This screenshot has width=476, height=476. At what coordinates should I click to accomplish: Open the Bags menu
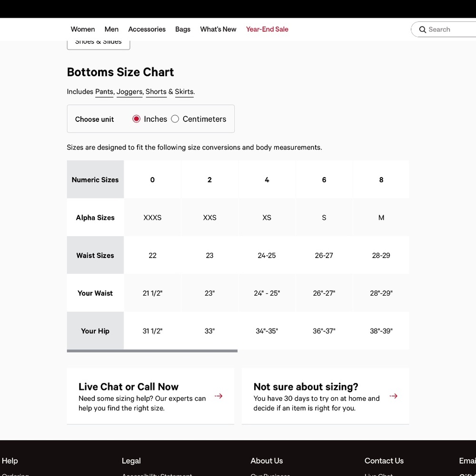(x=183, y=29)
